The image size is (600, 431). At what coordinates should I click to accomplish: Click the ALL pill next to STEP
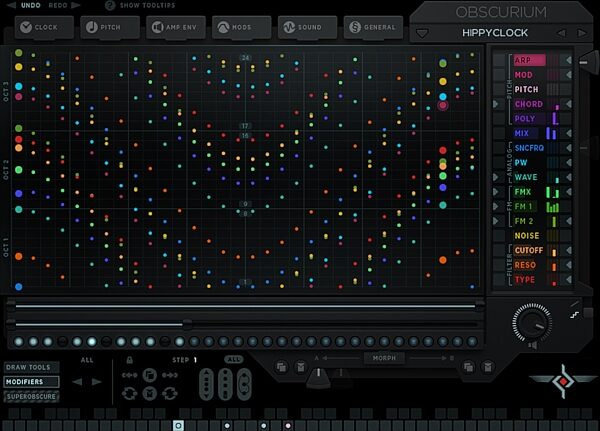[233, 359]
